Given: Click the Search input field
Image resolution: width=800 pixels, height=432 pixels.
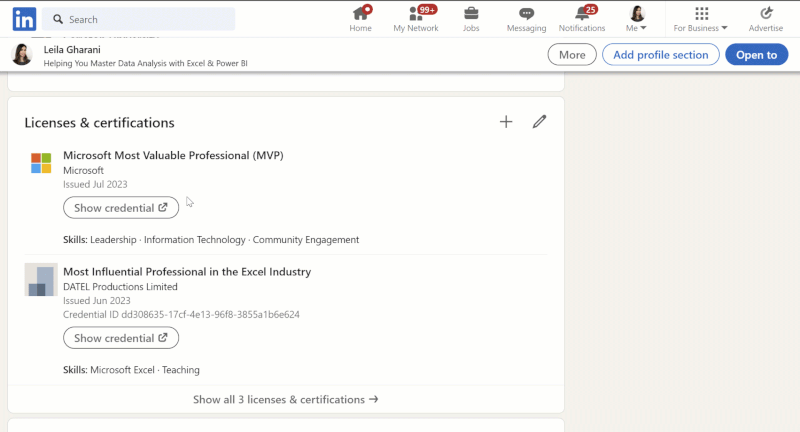Looking at the screenshot, I should [138, 19].
